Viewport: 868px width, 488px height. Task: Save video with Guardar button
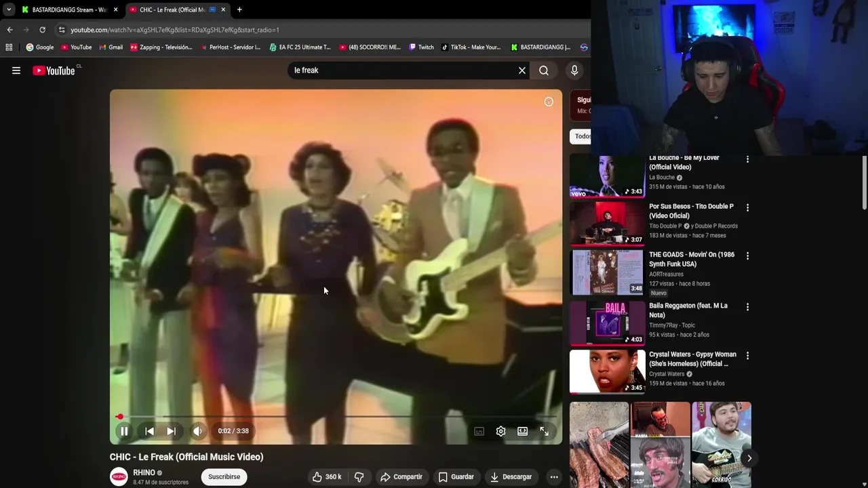pos(456,476)
